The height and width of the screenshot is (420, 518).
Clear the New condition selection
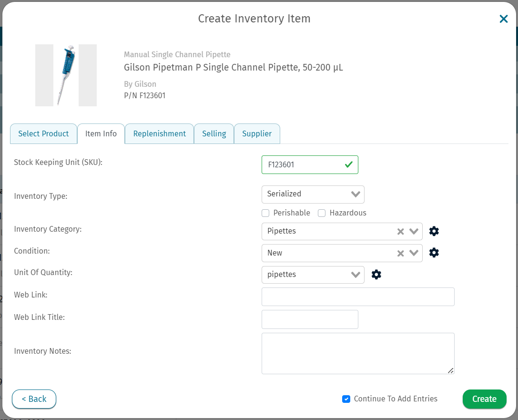tap(400, 254)
